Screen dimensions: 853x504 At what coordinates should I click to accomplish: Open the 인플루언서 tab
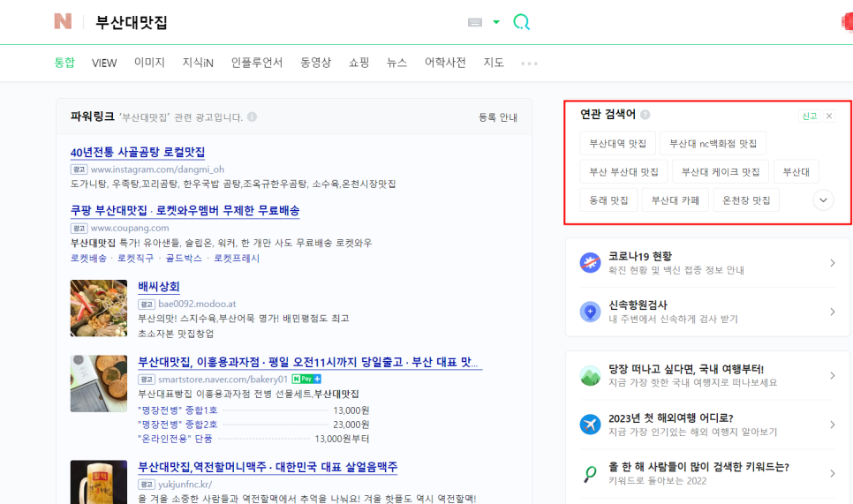(x=257, y=63)
